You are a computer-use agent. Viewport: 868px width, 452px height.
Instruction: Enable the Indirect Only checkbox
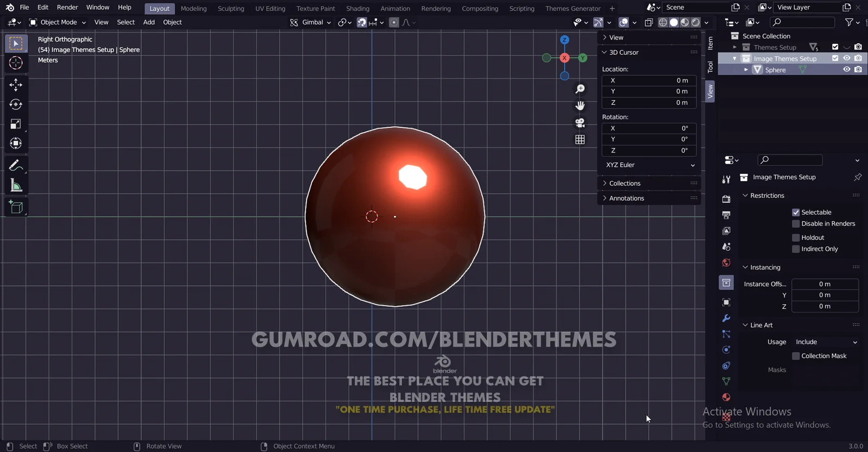(796, 249)
